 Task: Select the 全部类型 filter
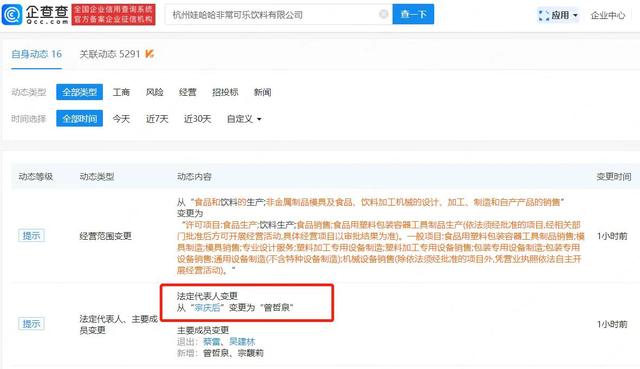[79, 92]
